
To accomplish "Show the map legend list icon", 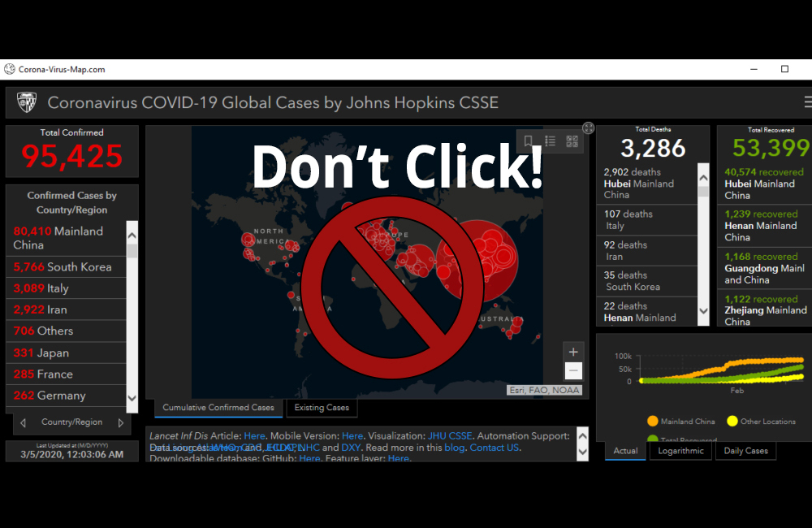I will (x=550, y=141).
